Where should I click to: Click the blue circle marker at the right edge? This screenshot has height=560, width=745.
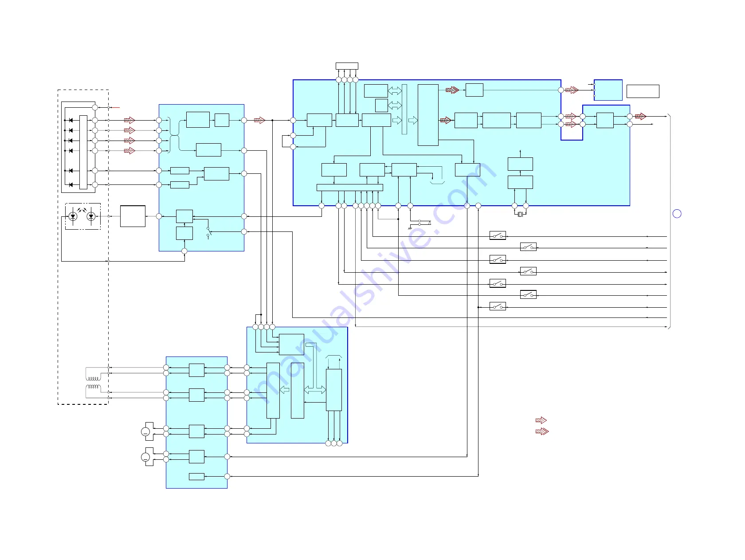pos(677,214)
